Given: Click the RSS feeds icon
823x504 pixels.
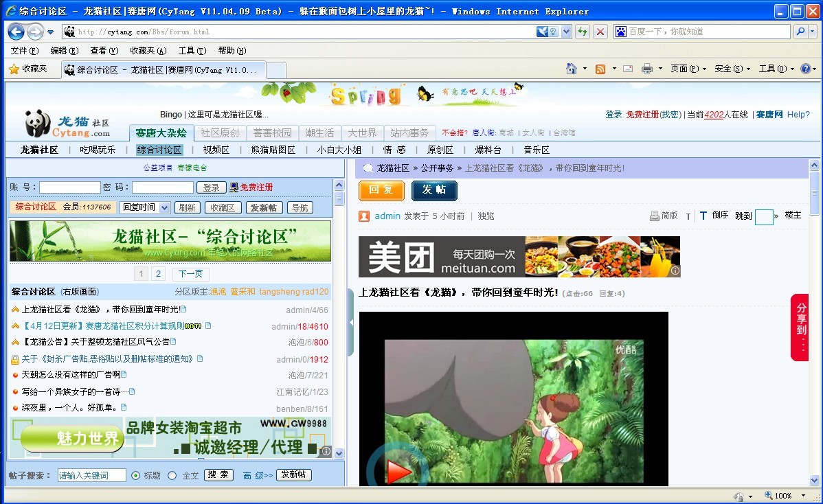Looking at the screenshot, I should 600,69.
